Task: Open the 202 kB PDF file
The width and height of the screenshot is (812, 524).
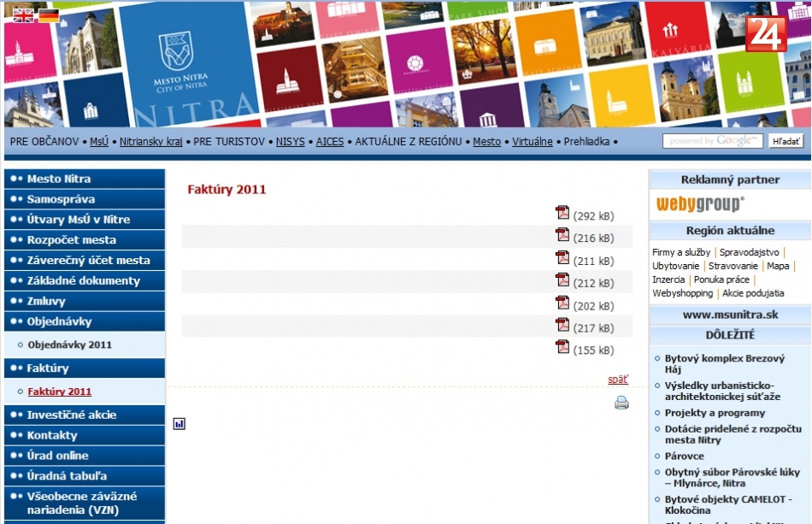Action: pyautogui.click(x=562, y=303)
